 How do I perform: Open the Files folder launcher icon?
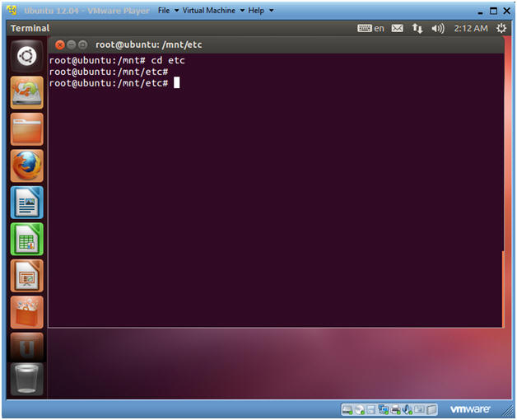(x=26, y=129)
